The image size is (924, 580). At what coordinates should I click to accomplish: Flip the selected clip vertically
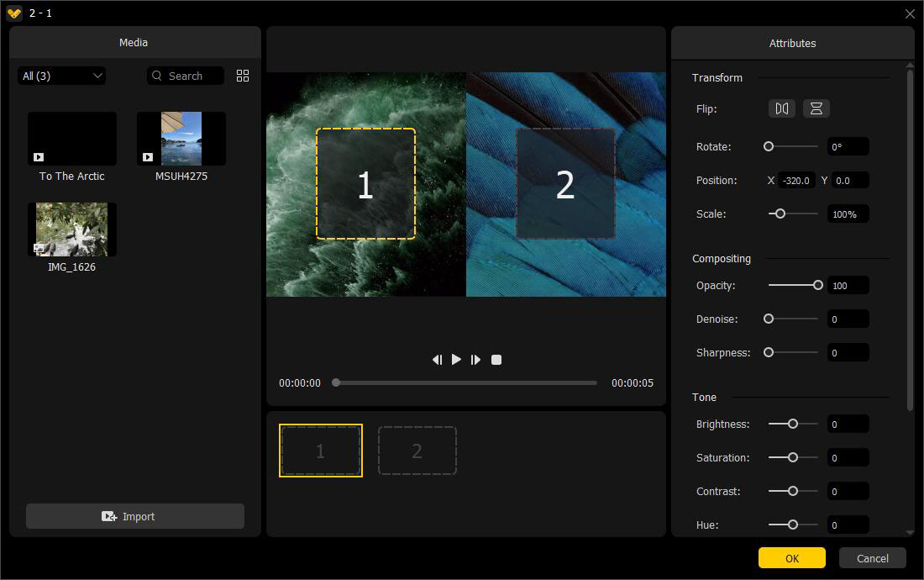pos(816,108)
